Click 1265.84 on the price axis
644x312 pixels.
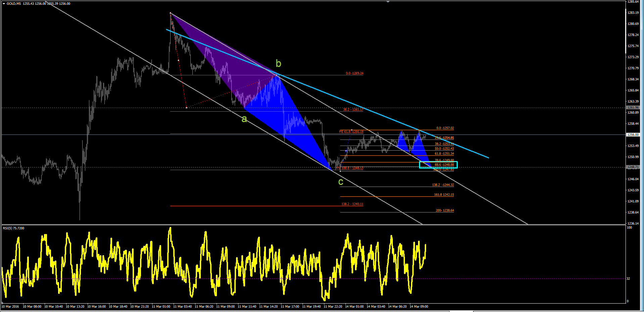point(633,90)
